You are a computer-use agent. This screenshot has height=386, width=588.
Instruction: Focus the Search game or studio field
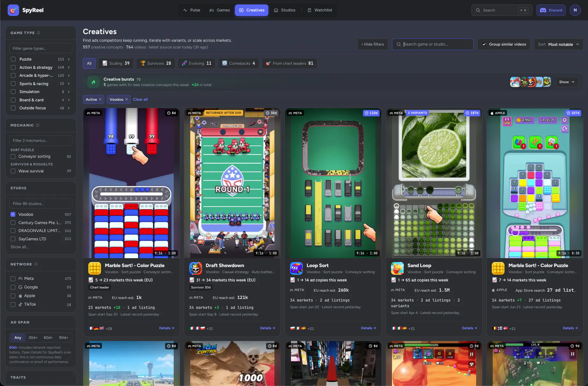(x=432, y=44)
